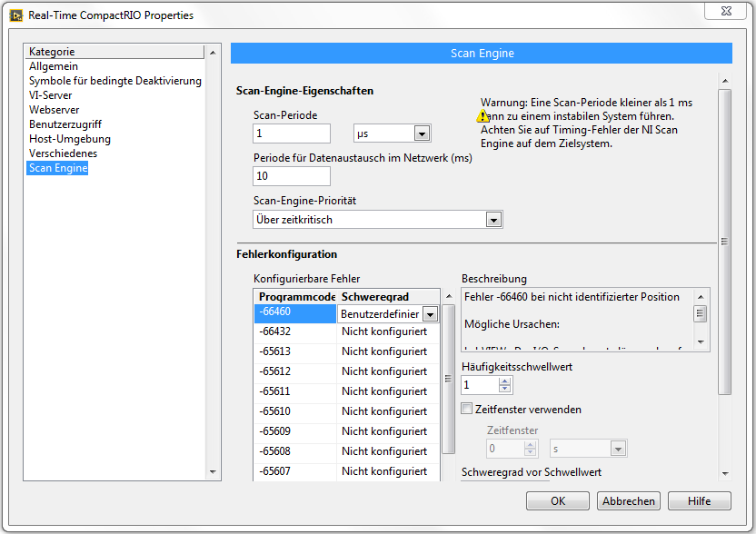Select the Allgemein category
This screenshot has height=534, width=756.
click(54, 66)
